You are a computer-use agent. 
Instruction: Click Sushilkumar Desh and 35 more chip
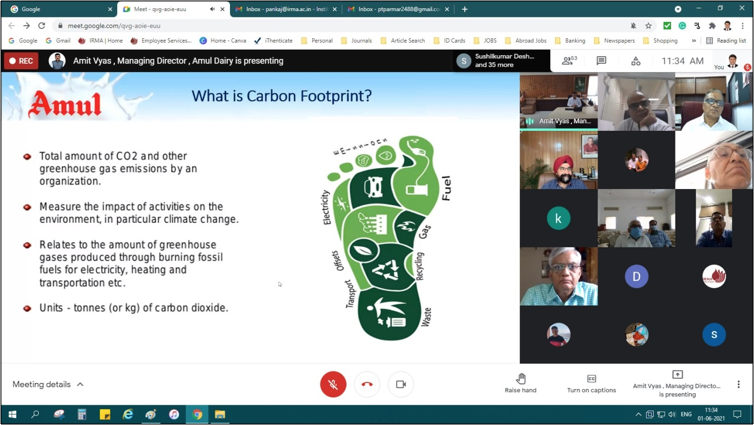(x=501, y=61)
